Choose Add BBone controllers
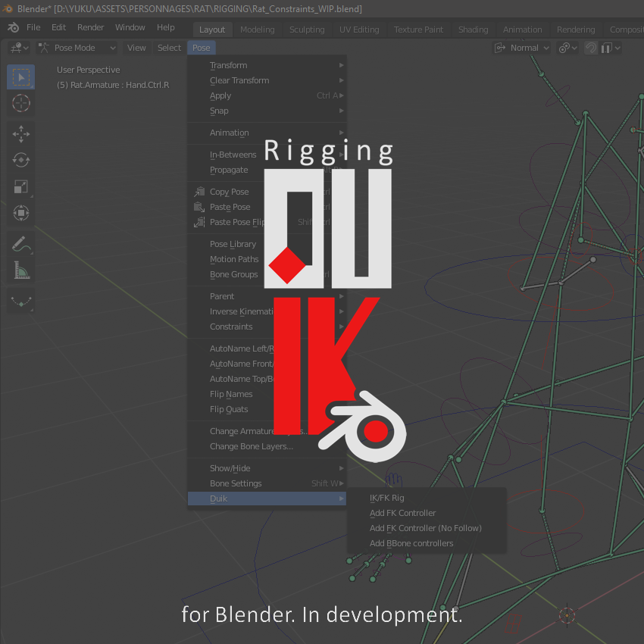Viewport: 644px width, 644px height. point(427,543)
